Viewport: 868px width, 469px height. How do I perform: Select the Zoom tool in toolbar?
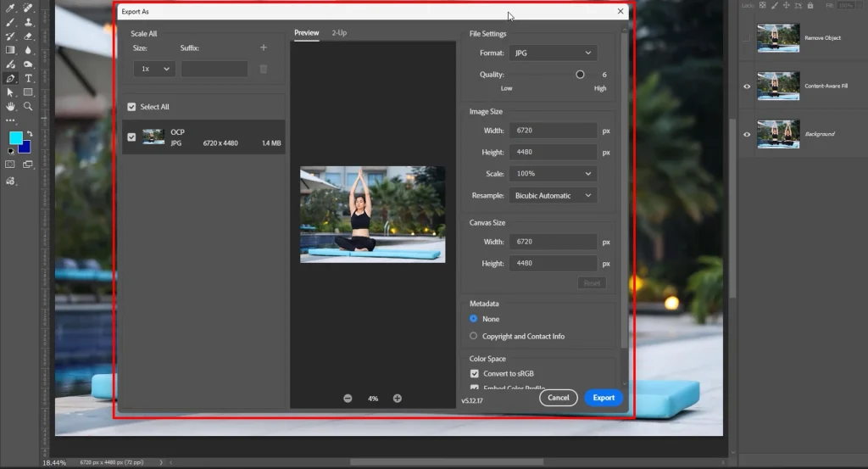point(28,106)
